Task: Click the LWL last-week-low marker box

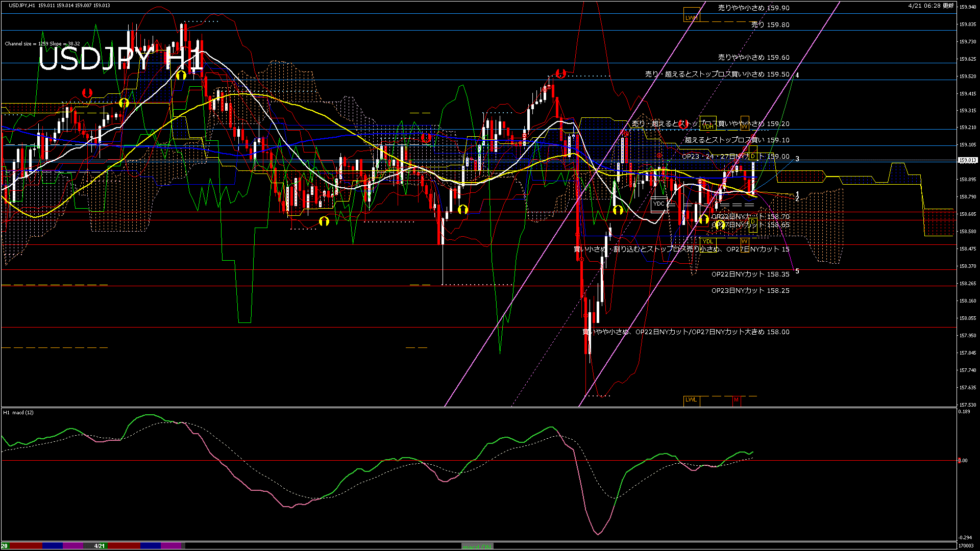Action: (x=691, y=400)
